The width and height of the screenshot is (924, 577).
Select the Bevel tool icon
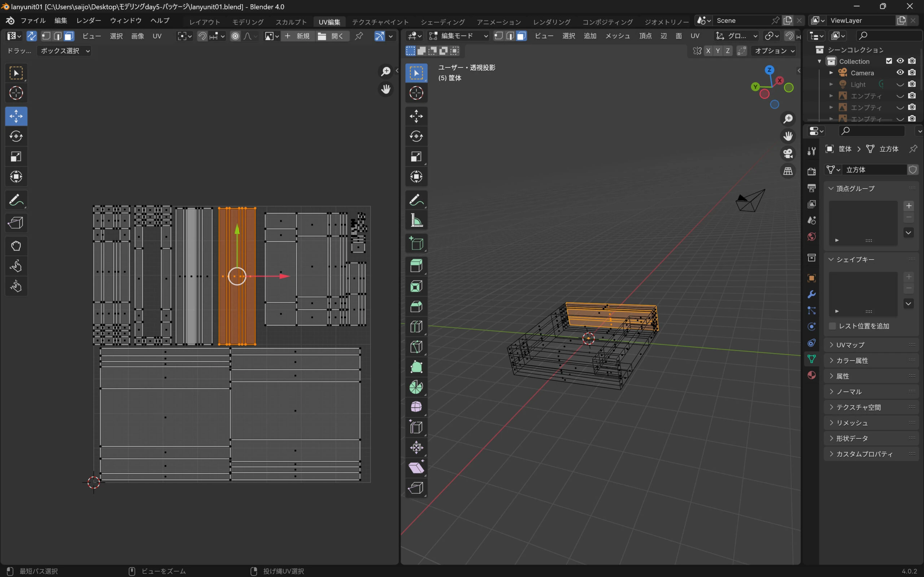pyautogui.click(x=416, y=307)
